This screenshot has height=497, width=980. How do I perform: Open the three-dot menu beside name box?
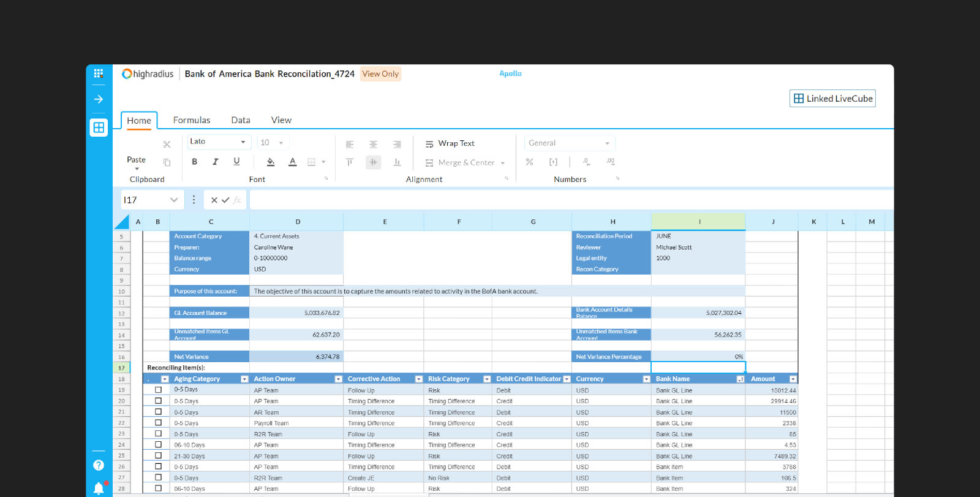pos(194,200)
